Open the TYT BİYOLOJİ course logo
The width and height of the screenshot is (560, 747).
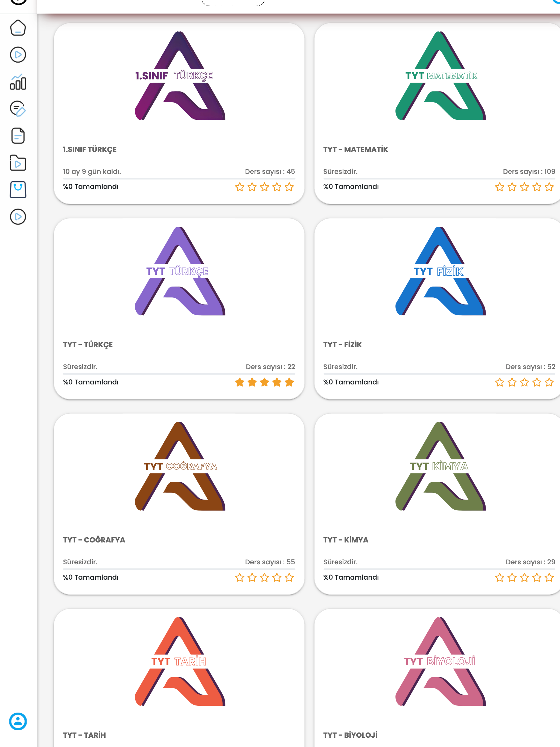tap(441, 662)
